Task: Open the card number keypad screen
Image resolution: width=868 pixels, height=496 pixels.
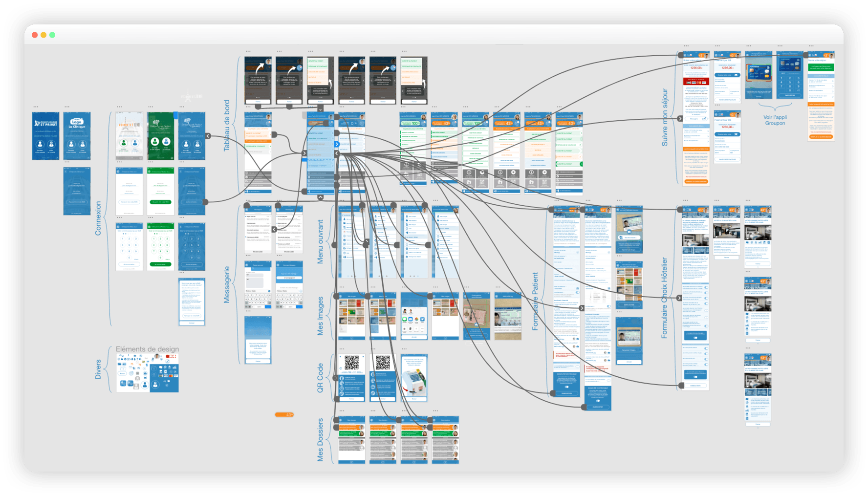Action: tap(790, 75)
